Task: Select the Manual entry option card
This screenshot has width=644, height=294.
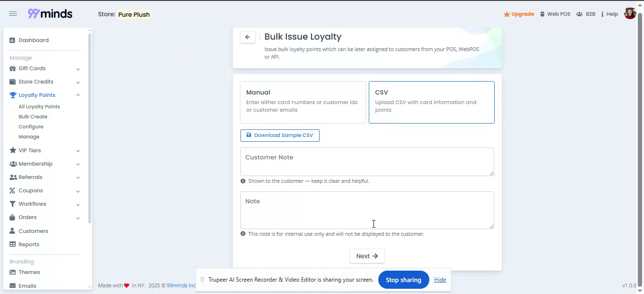Action: point(302,102)
